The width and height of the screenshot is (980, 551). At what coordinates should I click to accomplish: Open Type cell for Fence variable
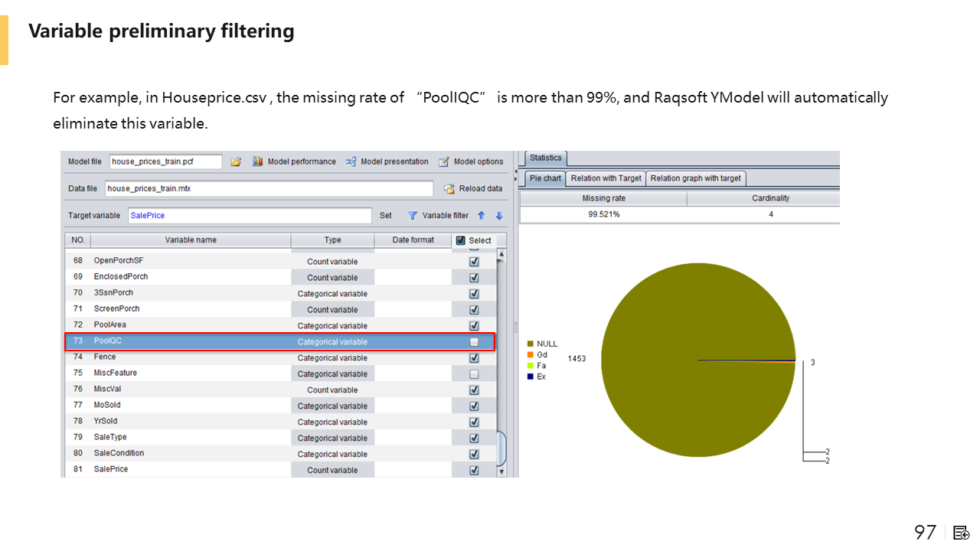tap(332, 358)
